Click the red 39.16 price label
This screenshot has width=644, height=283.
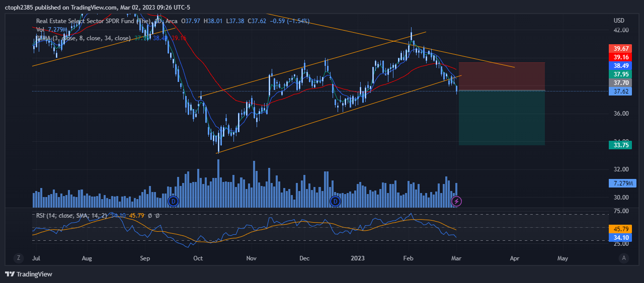tap(621, 57)
